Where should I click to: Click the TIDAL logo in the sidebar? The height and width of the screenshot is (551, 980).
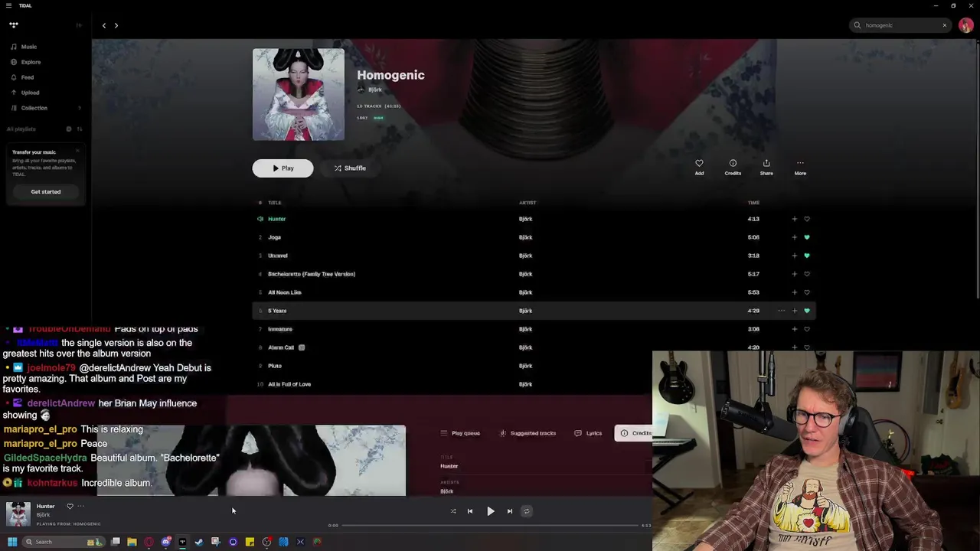click(x=14, y=25)
